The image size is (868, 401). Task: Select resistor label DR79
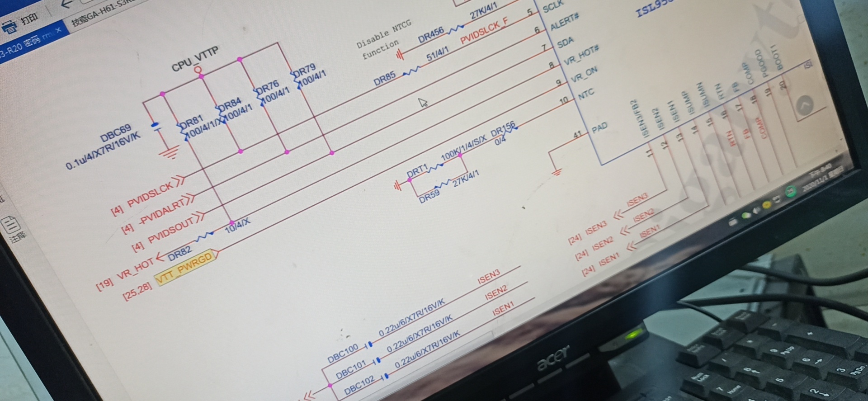coord(304,71)
